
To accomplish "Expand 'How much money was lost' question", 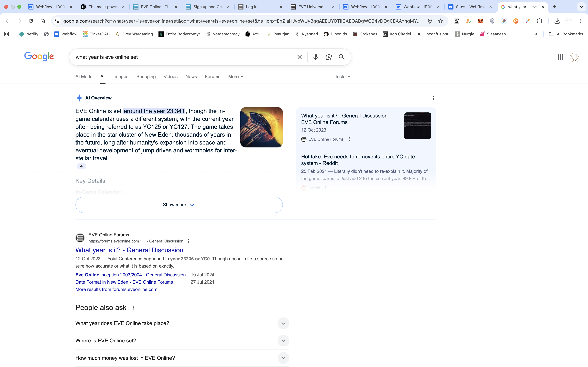I will 283,358.
